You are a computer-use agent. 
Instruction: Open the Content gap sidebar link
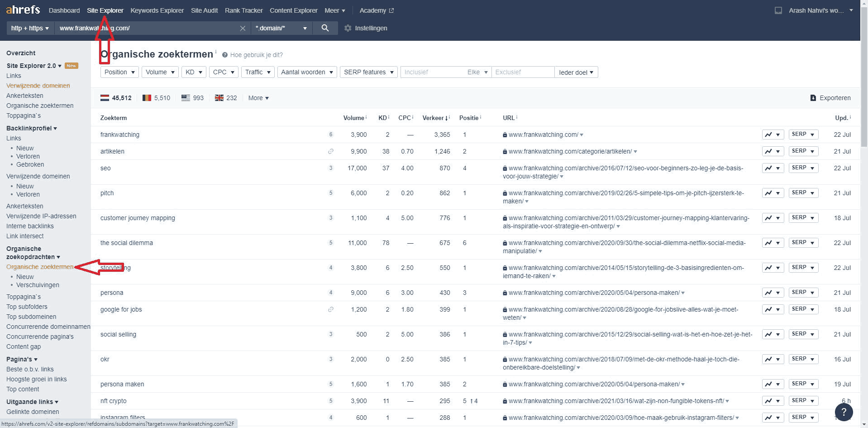click(x=24, y=346)
